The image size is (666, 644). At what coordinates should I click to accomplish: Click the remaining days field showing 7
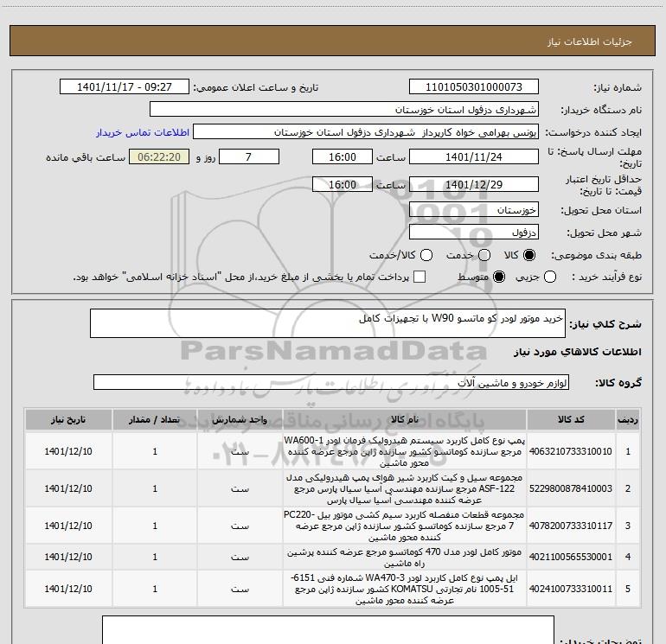tap(249, 156)
